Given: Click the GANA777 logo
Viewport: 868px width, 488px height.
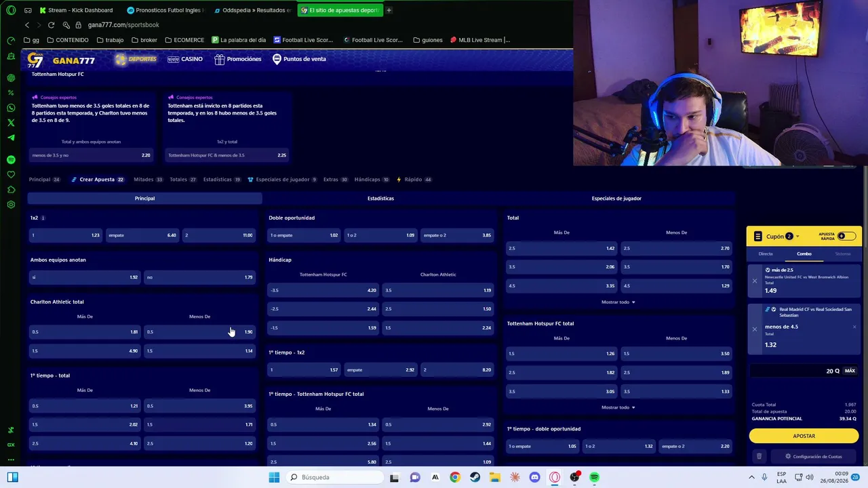Looking at the screenshot, I should coord(62,60).
